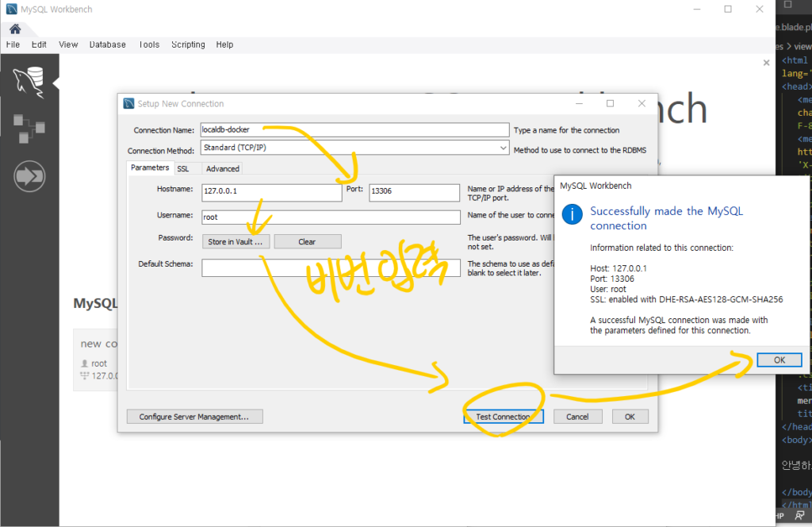The height and width of the screenshot is (527, 812).
Task: Click the Test Connection button
Action: (x=504, y=417)
